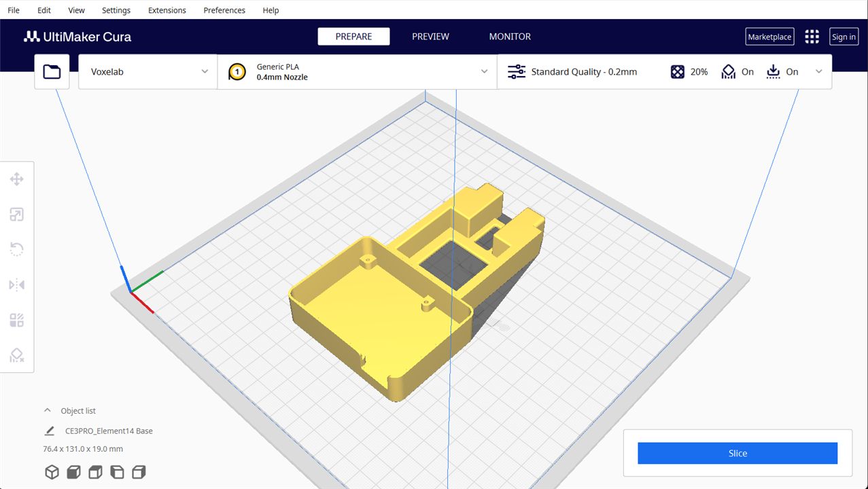Screen dimensions: 868x489
Task: Click the pencil edit icon for model
Action: [49, 431]
